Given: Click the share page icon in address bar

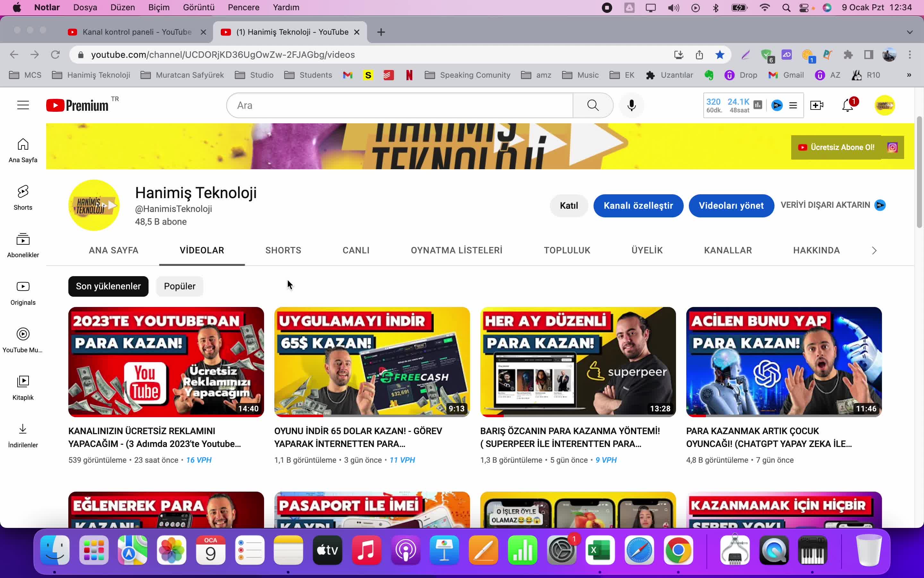Looking at the screenshot, I should point(699,55).
